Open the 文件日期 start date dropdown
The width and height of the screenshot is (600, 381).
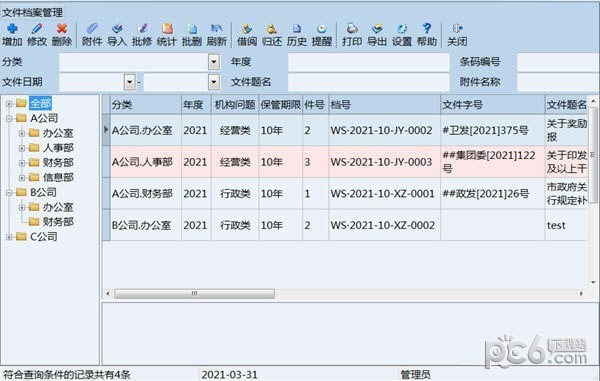click(130, 81)
